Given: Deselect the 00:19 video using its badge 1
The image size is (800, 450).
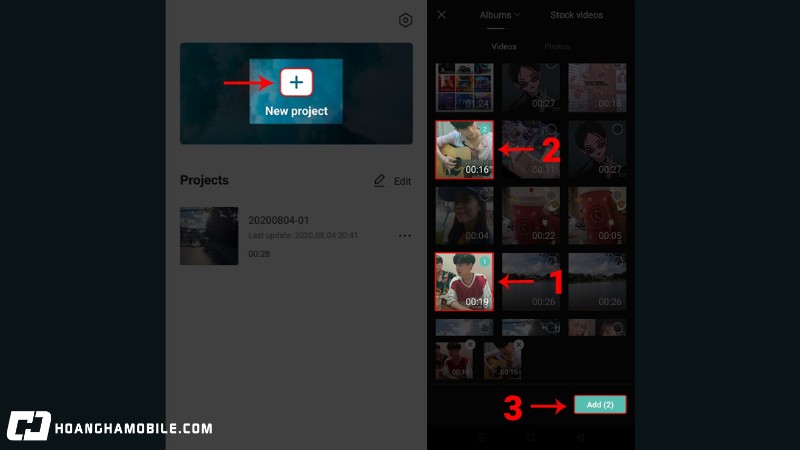Looking at the screenshot, I should [484, 262].
